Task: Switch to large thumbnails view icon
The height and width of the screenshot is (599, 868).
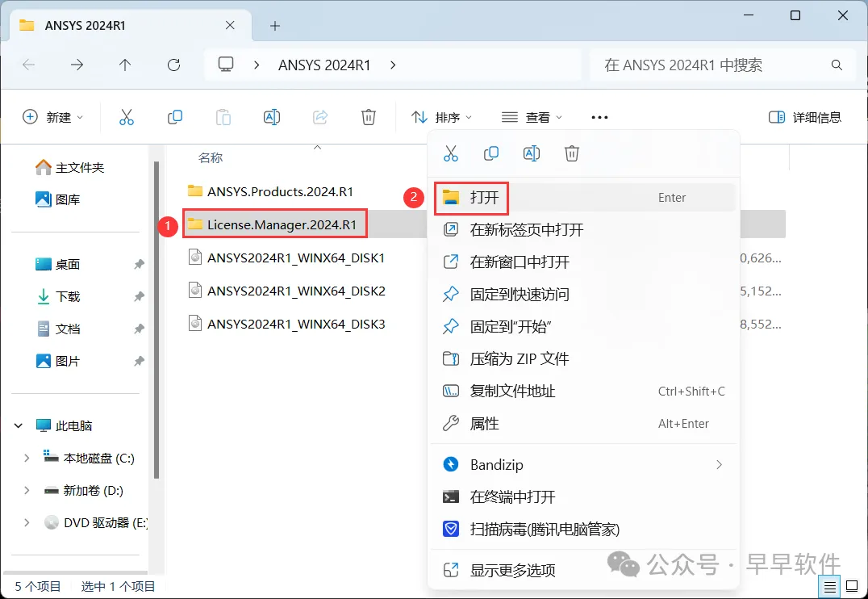Action: (852, 586)
